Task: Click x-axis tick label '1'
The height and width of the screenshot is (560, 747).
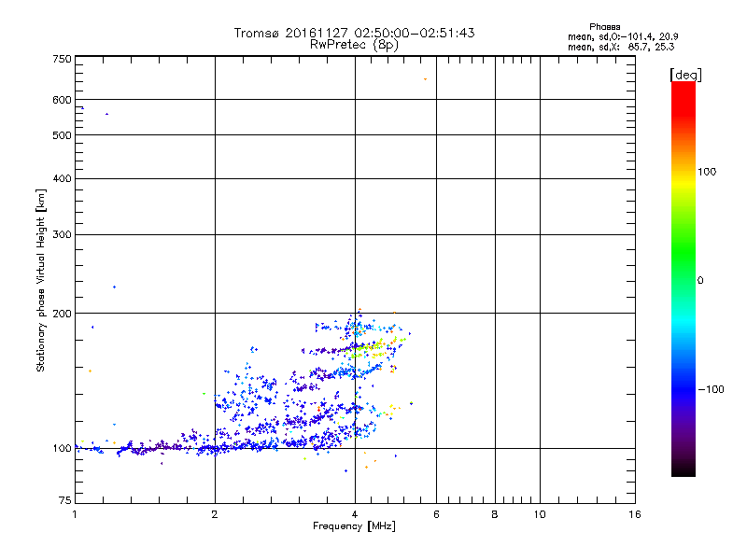Action: (x=75, y=514)
